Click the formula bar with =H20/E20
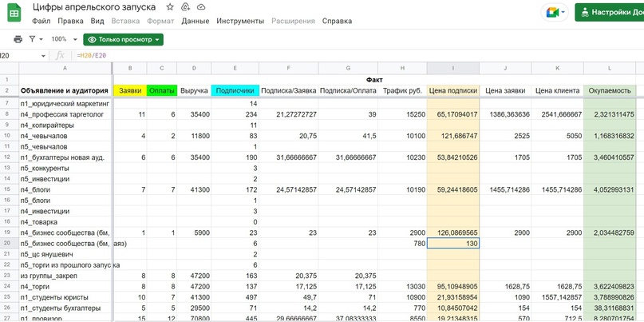 click(319, 56)
